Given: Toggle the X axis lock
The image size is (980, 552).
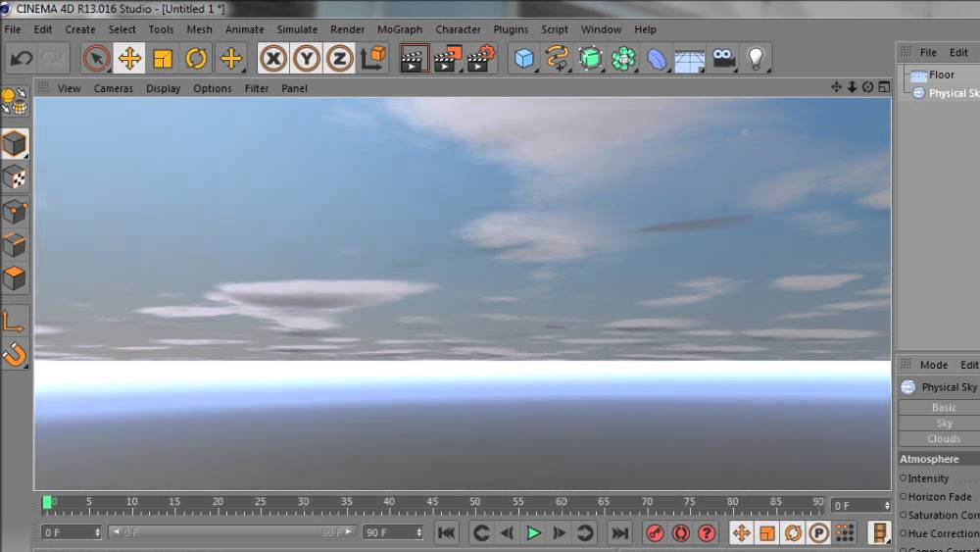Looking at the screenshot, I should tap(273, 59).
